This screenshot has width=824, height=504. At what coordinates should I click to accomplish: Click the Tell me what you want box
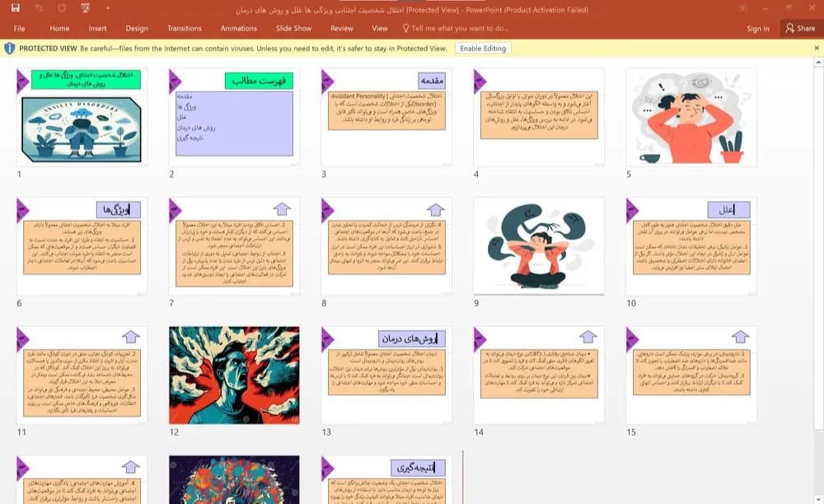[455, 28]
